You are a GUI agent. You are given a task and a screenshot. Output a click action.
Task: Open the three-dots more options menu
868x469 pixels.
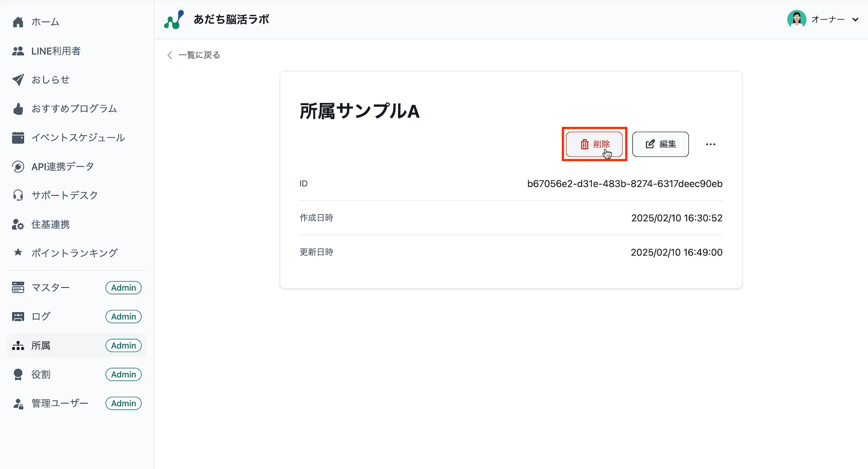click(x=710, y=144)
